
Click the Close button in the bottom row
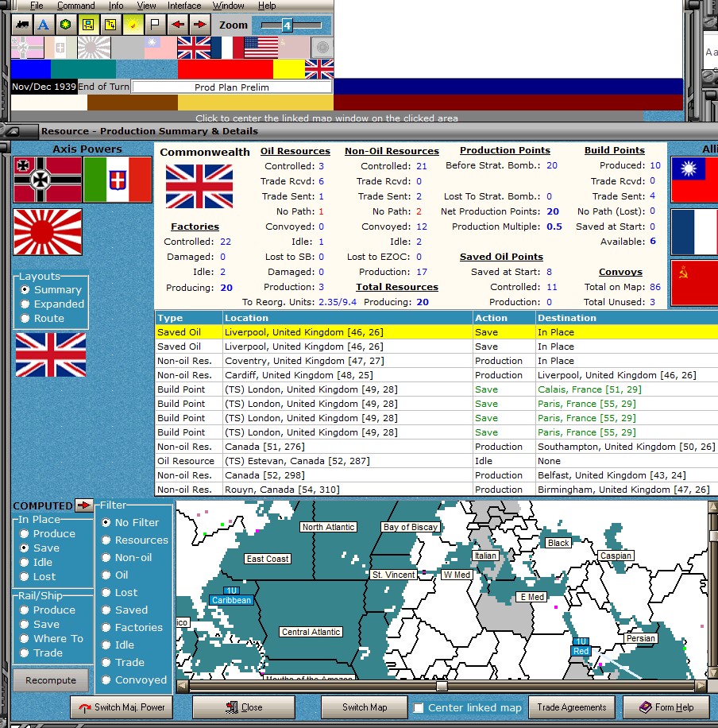pyautogui.click(x=244, y=707)
